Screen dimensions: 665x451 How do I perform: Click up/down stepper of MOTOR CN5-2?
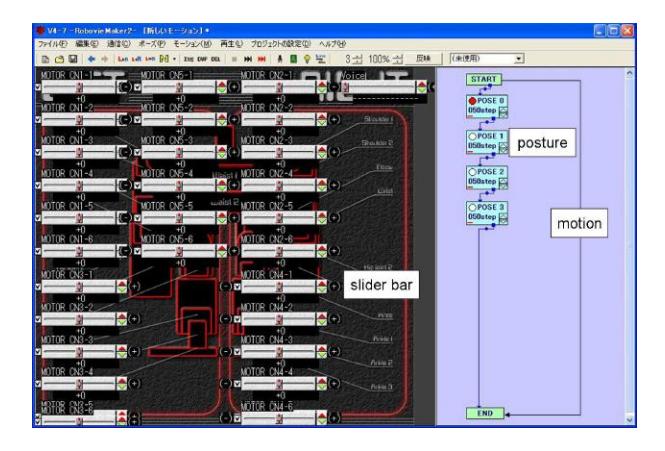(x=221, y=120)
